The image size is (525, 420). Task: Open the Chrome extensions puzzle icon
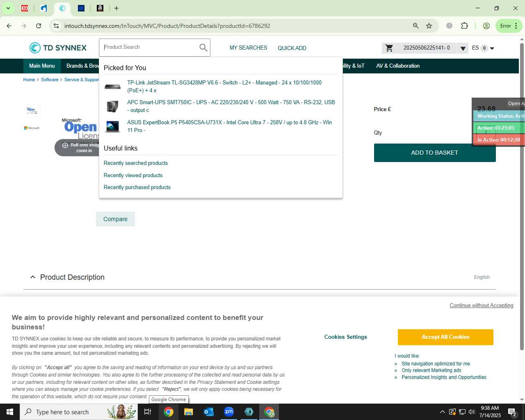tap(464, 26)
